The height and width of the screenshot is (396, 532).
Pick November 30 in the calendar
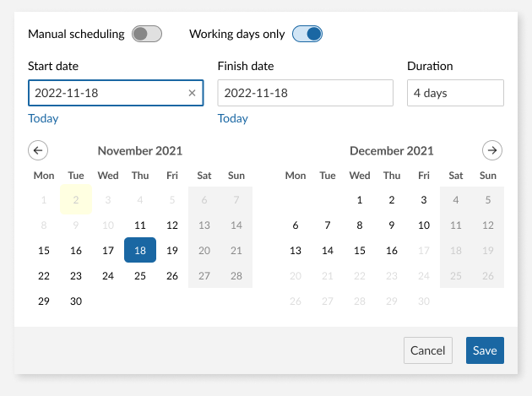coord(76,301)
